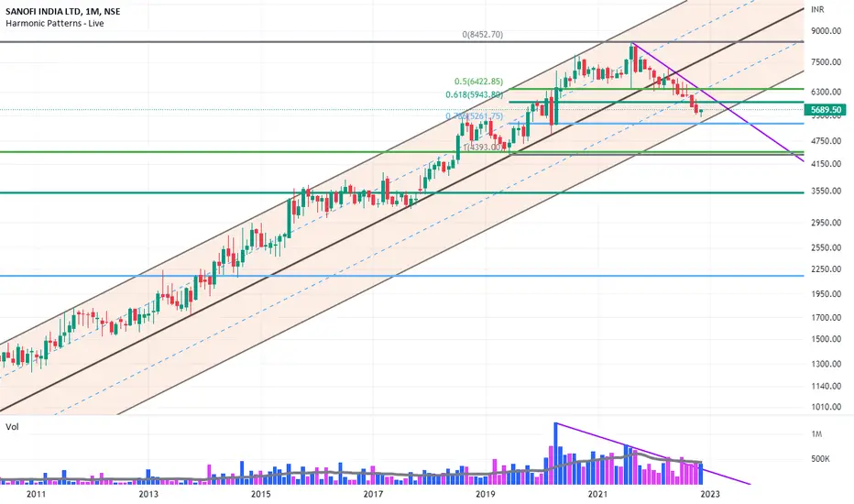
Task: Select the 0(8452.70) Fibonacci level label
Action: [x=483, y=34]
